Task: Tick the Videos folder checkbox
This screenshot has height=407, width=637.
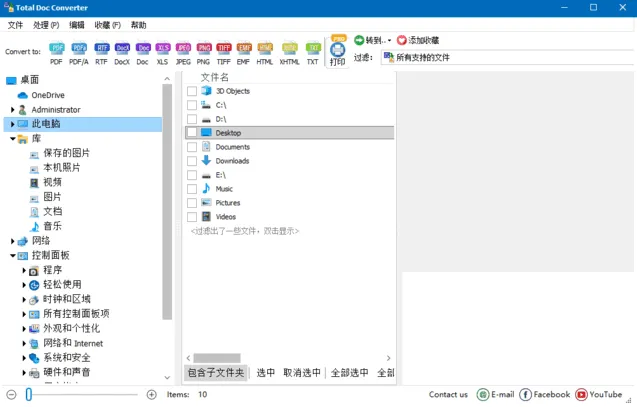Action: [x=192, y=217]
